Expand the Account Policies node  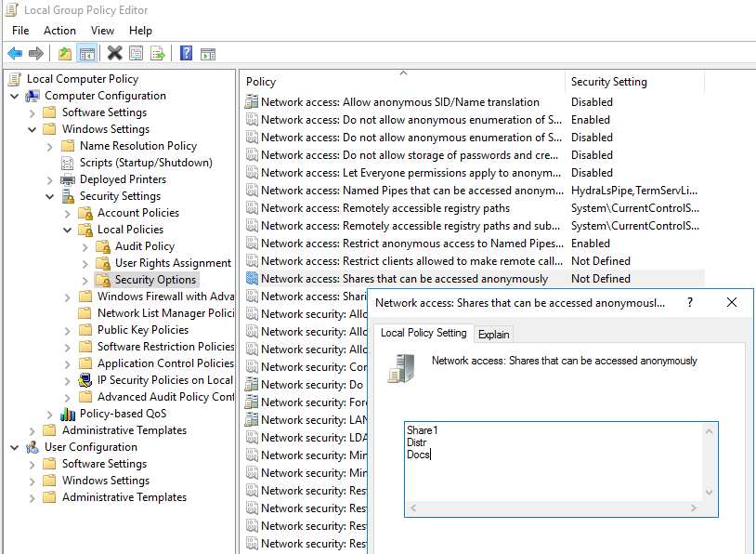click(68, 213)
